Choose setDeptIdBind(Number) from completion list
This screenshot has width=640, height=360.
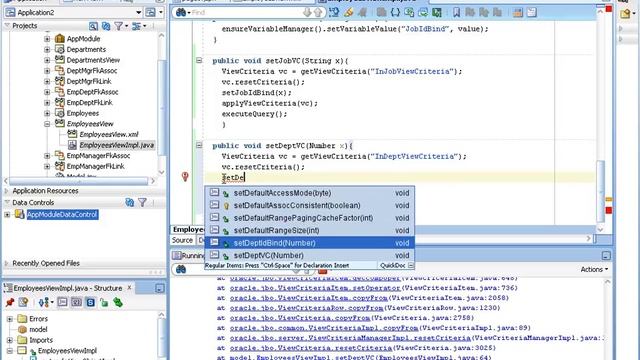pyautogui.click(x=309, y=243)
